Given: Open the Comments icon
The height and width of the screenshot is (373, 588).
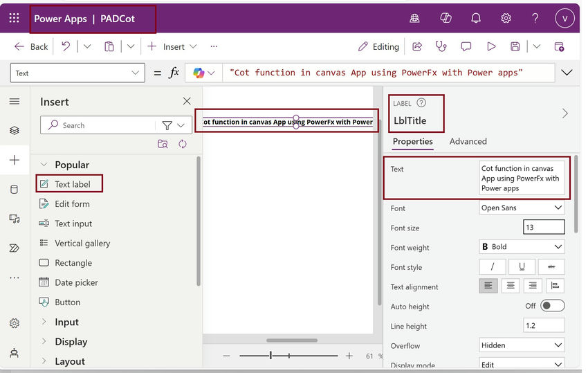Looking at the screenshot, I should pyautogui.click(x=466, y=46).
